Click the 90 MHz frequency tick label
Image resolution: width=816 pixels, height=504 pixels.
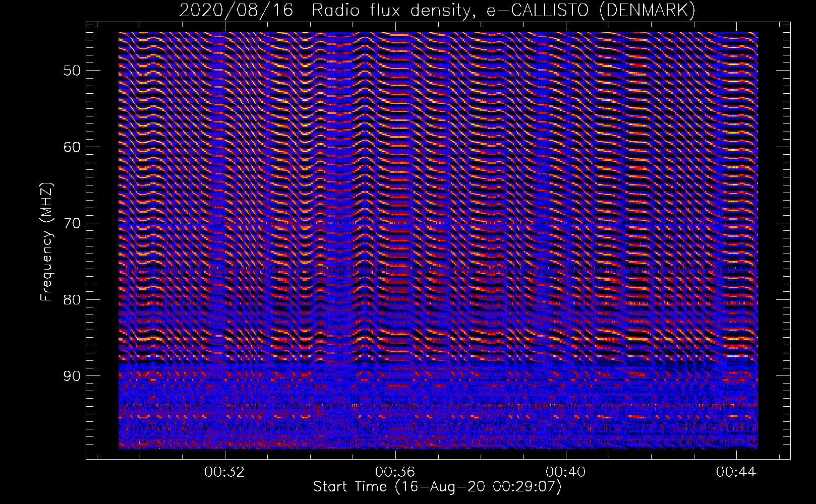[x=72, y=376]
